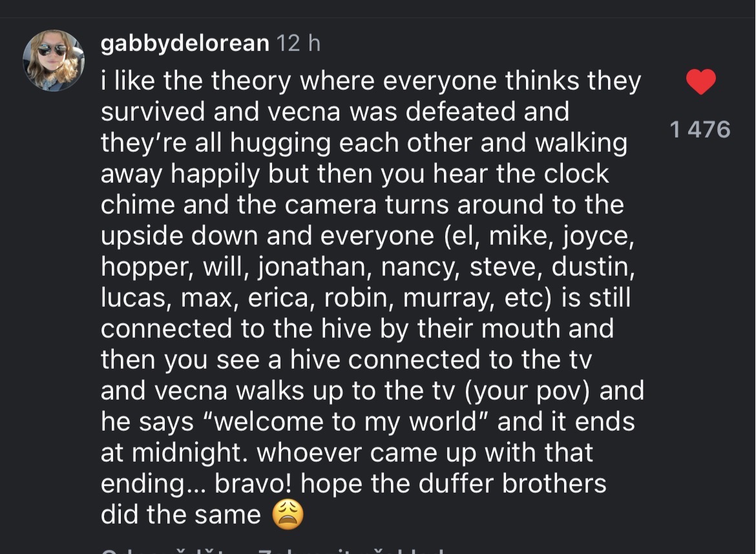The width and height of the screenshot is (756, 554).
Task: Tap the weary face emoji
Action: (x=288, y=515)
